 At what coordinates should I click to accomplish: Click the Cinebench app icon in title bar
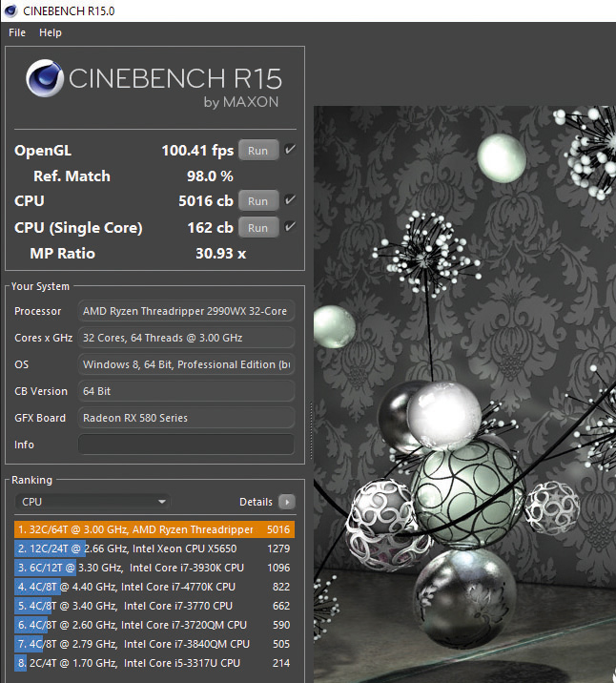click(10, 10)
